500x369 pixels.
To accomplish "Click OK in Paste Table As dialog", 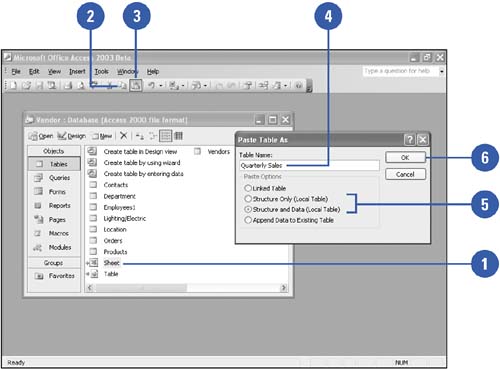I will [x=405, y=157].
